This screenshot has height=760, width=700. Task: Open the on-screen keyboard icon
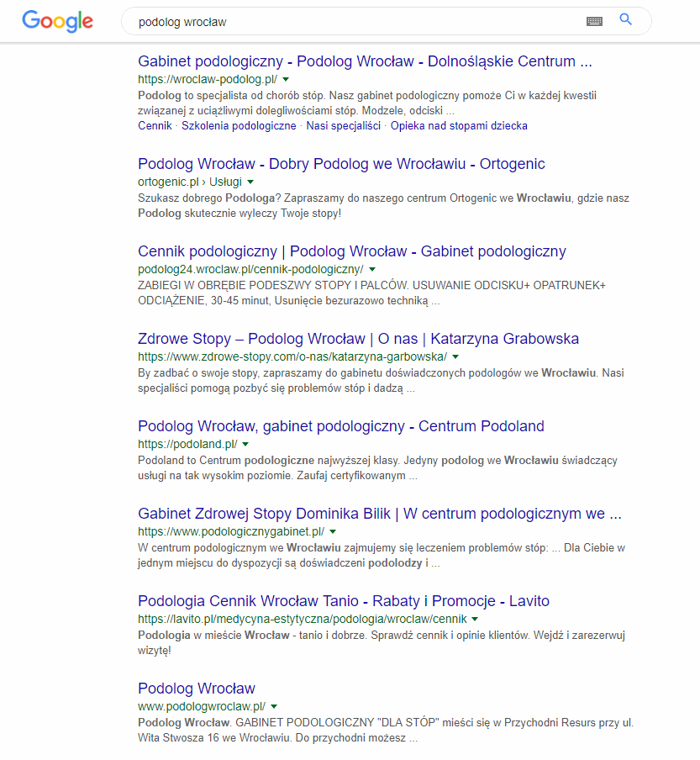(x=594, y=21)
